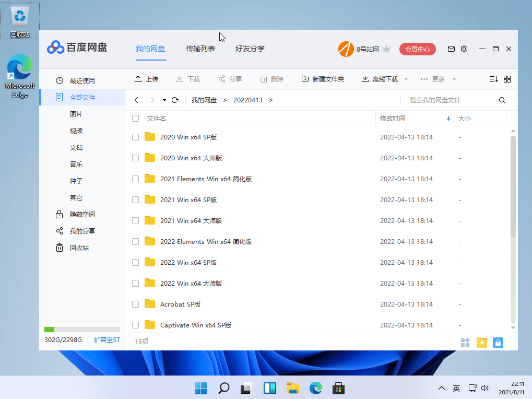Click the 分享 share toolbar button

pos(230,79)
